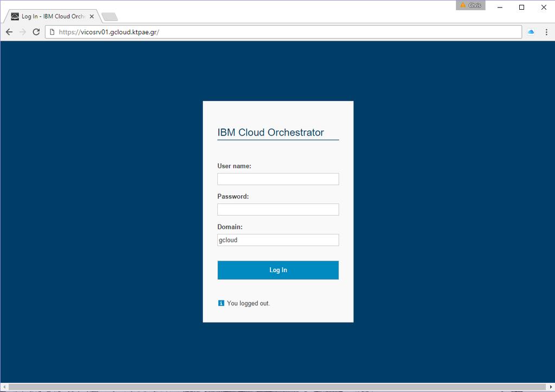This screenshot has width=555, height=392.
Task: Reload the page with refresh icon
Action: [x=36, y=32]
